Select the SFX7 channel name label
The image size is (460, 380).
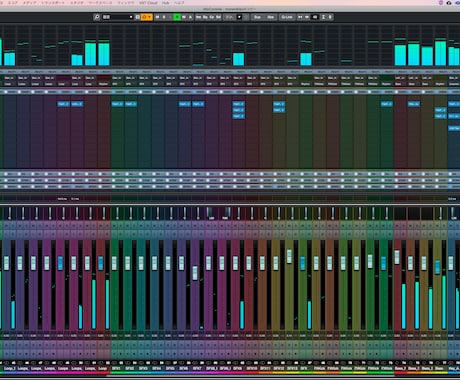click(x=198, y=368)
